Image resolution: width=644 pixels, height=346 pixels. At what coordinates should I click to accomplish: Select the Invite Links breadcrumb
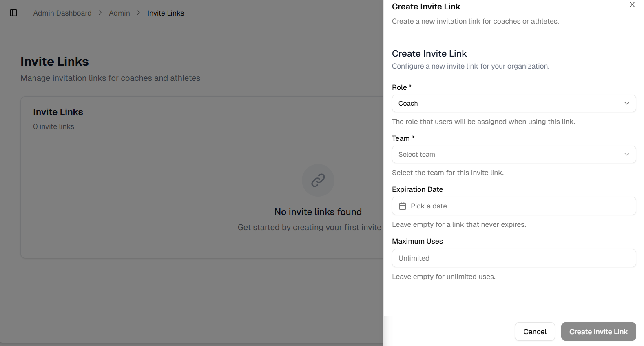click(165, 13)
